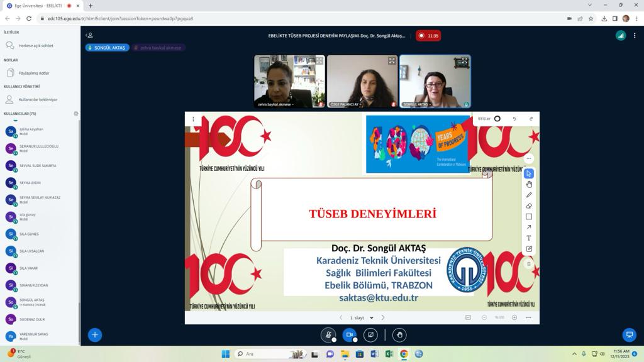Open Chrome browser tab menu chevron
The image size is (644, 362).
click(x=589, y=5)
